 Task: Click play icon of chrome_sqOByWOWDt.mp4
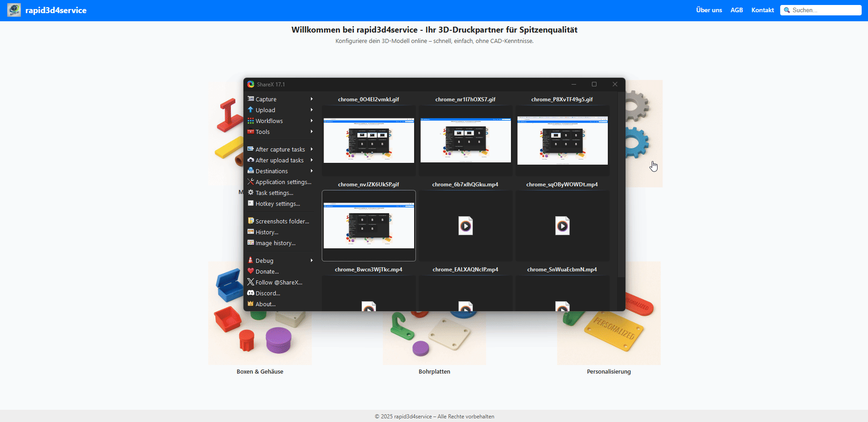pos(562,226)
